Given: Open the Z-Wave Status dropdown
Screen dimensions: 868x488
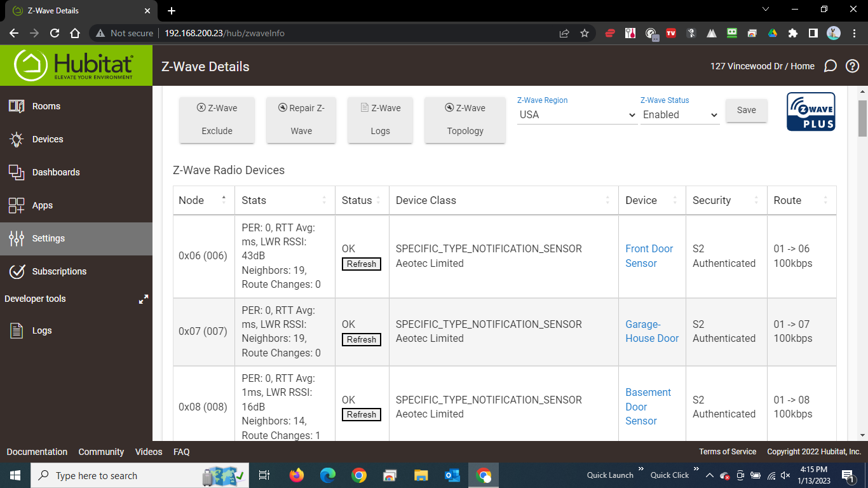Looking at the screenshot, I should click(x=680, y=115).
